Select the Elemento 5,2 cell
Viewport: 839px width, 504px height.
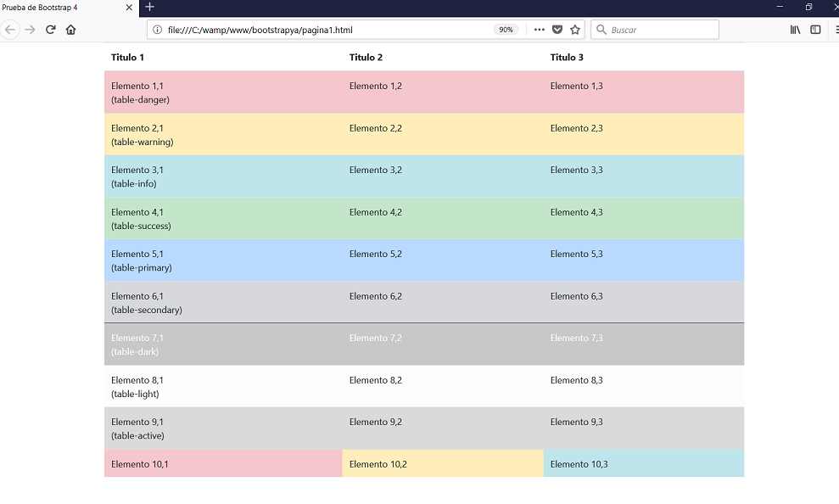click(x=443, y=260)
